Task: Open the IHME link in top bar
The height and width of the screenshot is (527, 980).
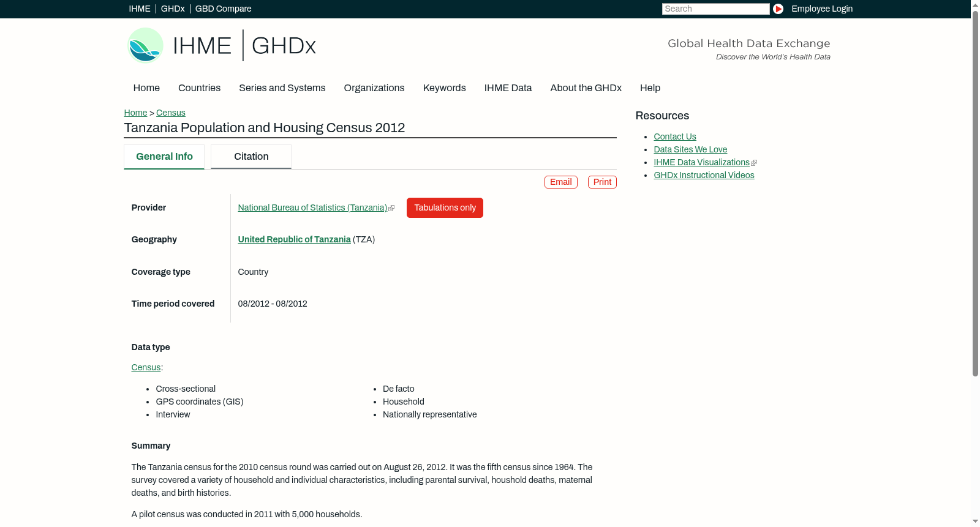Action: click(x=140, y=9)
